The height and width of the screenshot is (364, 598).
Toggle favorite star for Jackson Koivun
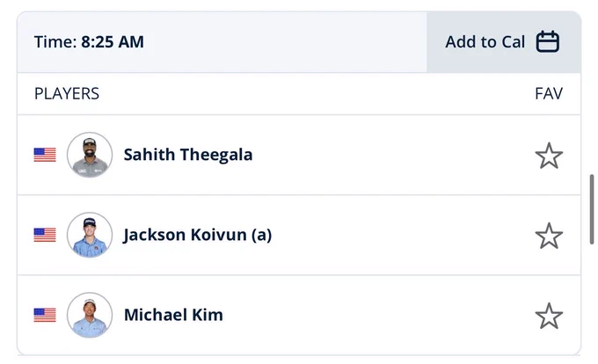coord(549,236)
